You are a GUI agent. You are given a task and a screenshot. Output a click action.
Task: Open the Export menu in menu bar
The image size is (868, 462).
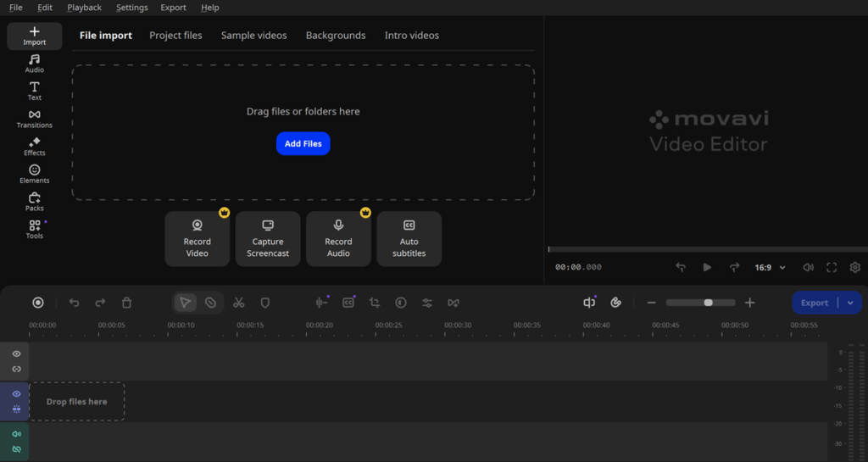[x=173, y=7]
